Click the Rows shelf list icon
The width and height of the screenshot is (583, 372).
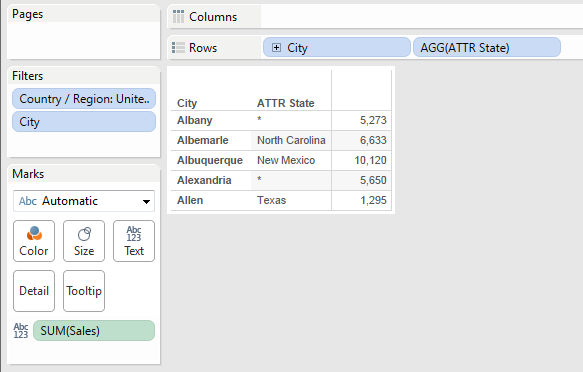tap(178, 48)
